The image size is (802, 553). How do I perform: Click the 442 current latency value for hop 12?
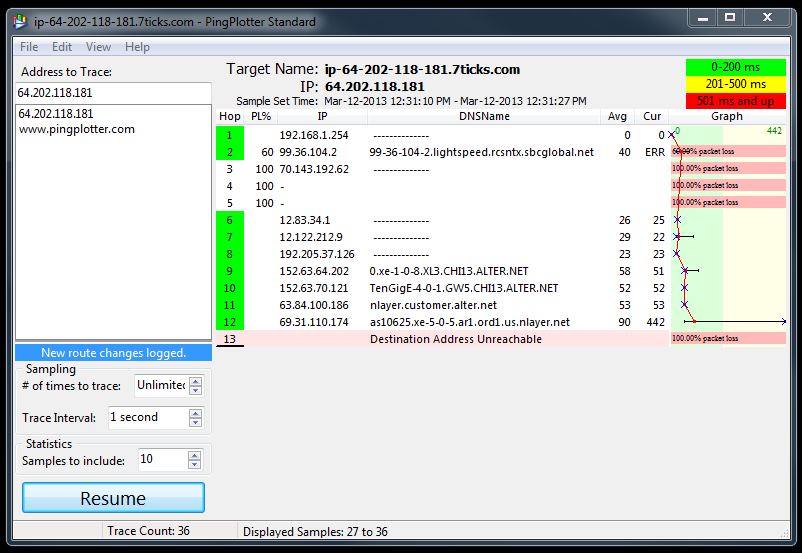(655, 322)
